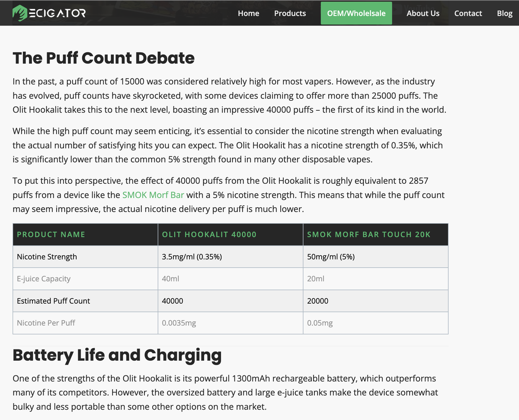The image size is (519, 420).
Task: Select the 50mg/ml (5%) cell
Action: [375, 256]
